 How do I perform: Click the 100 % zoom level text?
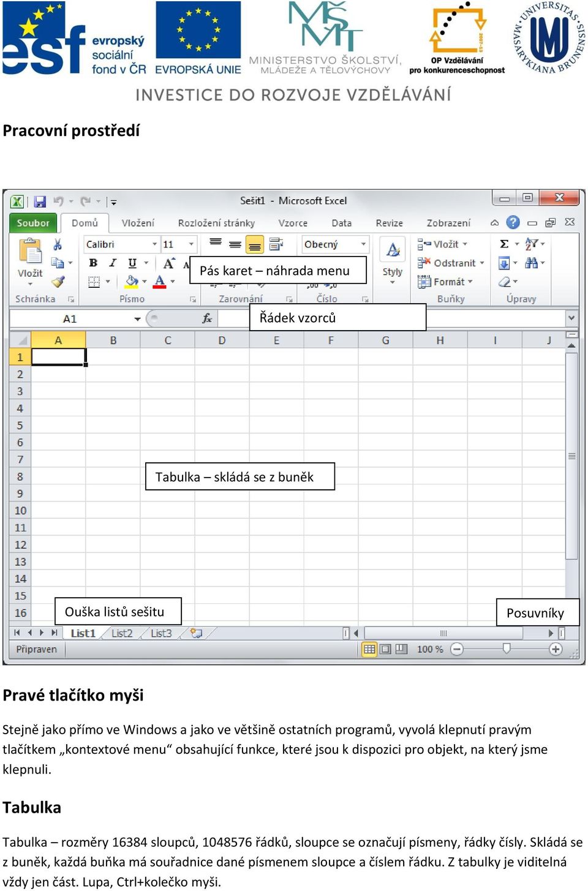(430, 649)
